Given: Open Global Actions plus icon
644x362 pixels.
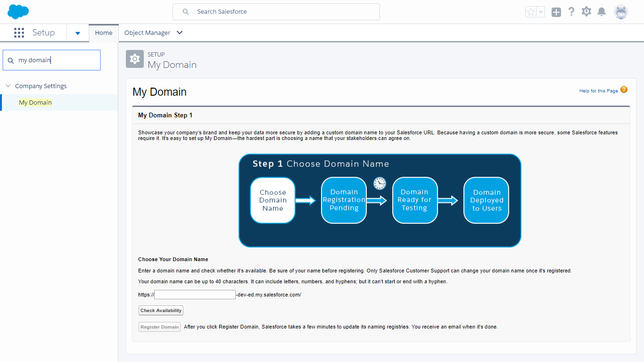Looking at the screenshot, I should [x=556, y=12].
